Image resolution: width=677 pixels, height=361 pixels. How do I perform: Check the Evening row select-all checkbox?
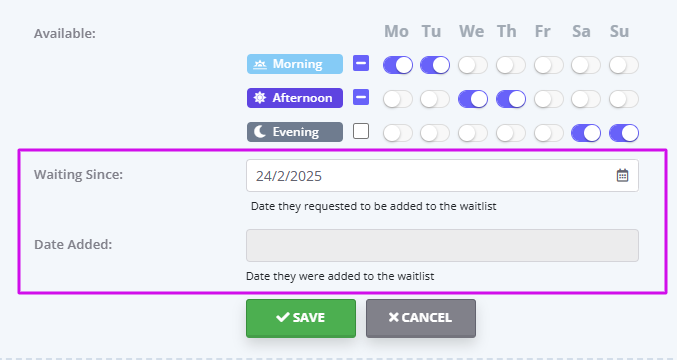pos(361,131)
